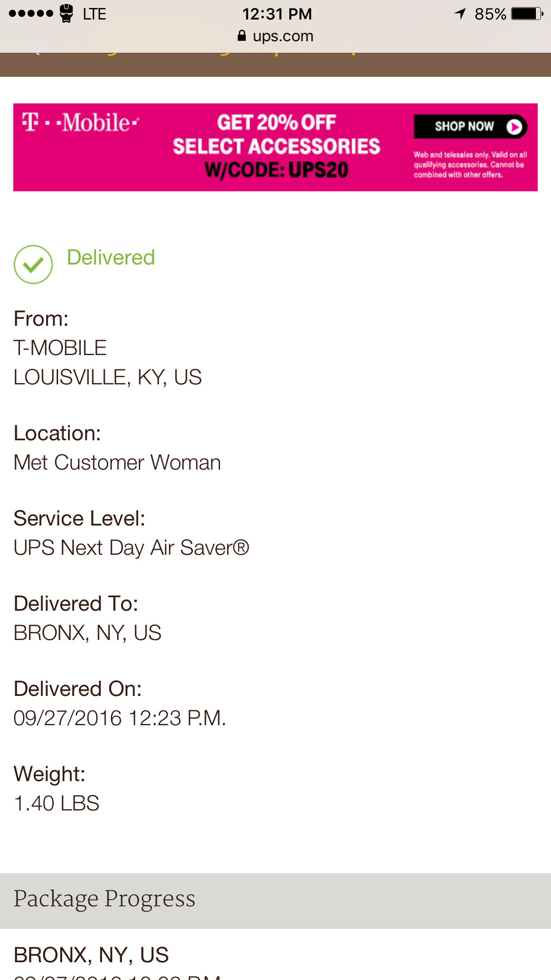Tap the ad disclaimer fine print

tap(470, 165)
